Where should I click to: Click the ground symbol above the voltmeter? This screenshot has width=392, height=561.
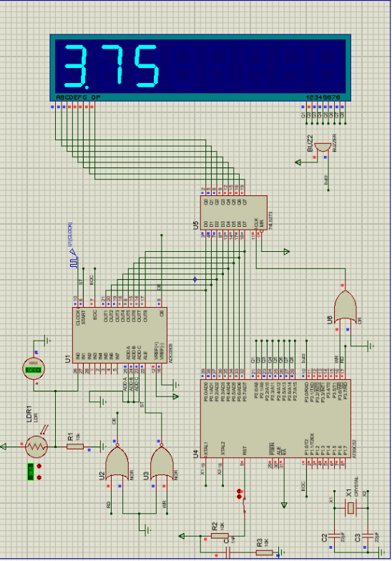[47, 341]
